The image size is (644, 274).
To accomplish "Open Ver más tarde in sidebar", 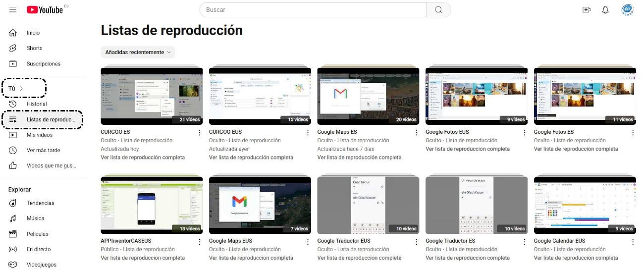I will coord(44,150).
